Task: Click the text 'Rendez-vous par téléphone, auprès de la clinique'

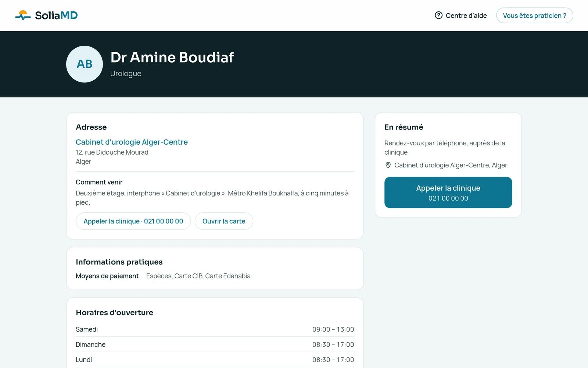Action: 445,148
